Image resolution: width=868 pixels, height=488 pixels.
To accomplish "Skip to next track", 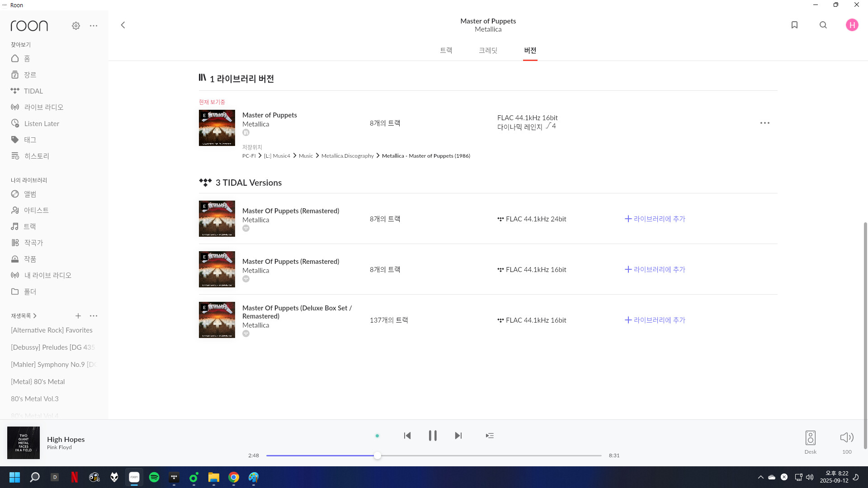I will tap(458, 436).
